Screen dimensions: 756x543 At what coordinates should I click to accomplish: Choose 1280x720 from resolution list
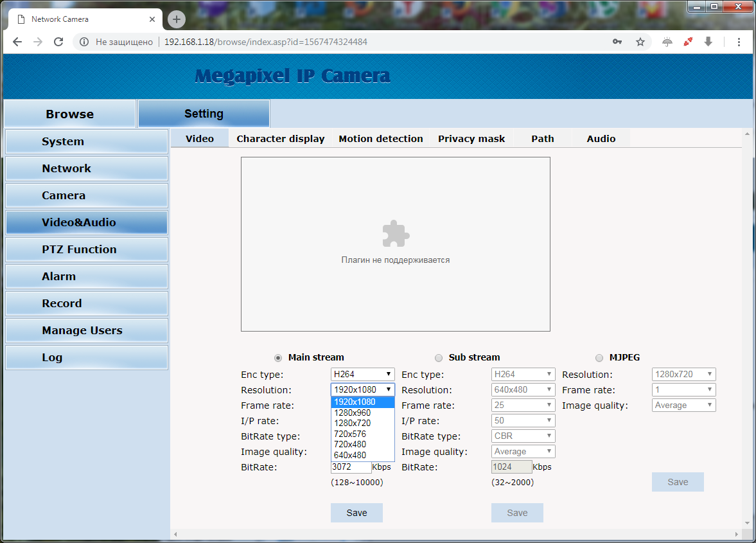352,423
